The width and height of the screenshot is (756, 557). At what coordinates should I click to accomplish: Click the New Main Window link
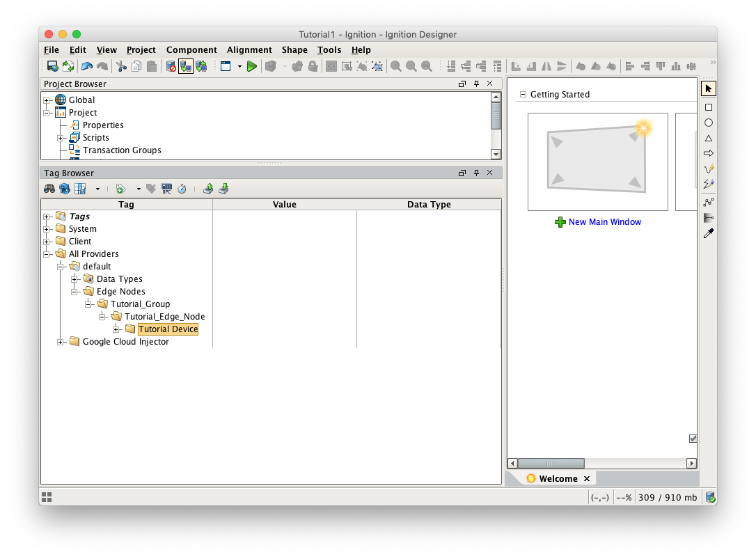pyautogui.click(x=604, y=222)
